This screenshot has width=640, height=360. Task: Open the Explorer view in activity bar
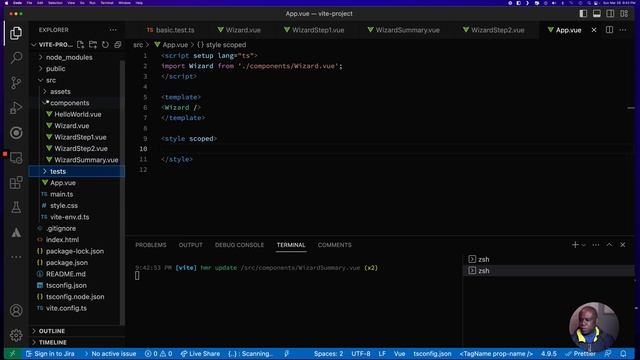coord(16,33)
